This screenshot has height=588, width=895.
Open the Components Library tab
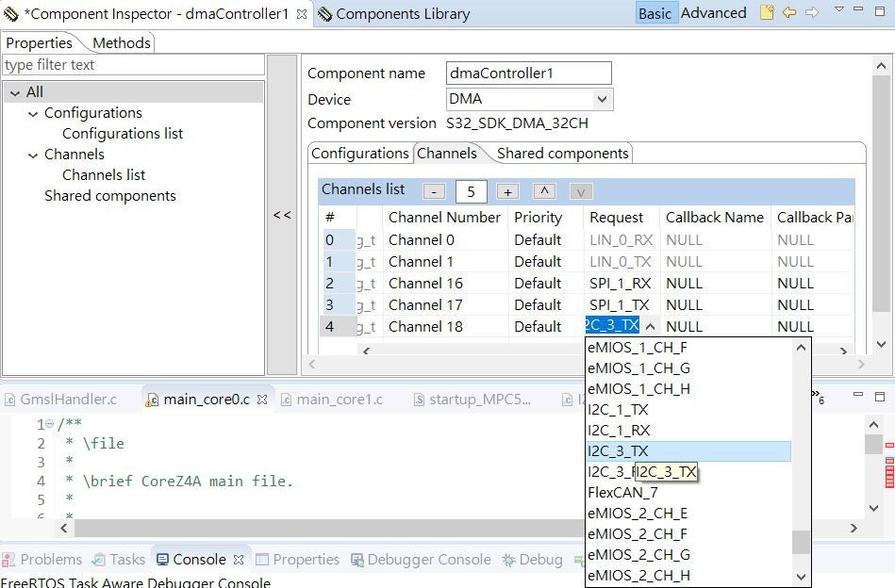(403, 14)
